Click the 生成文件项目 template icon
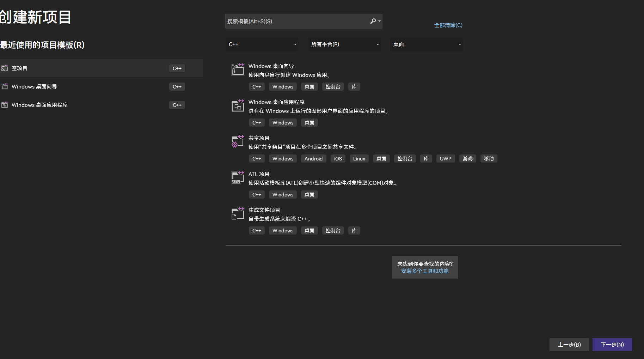Viewport: 644px width, 359px height. tap(238, 213)
